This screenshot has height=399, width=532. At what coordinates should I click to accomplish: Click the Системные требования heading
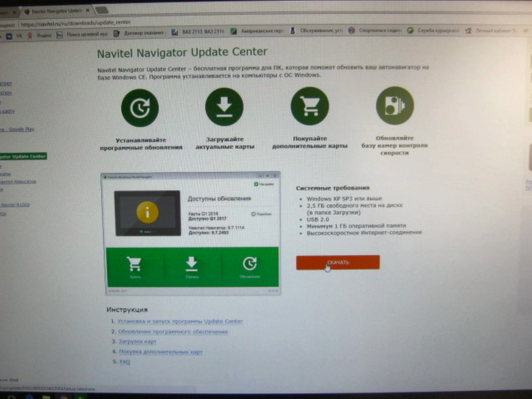(x=333, y=188)
